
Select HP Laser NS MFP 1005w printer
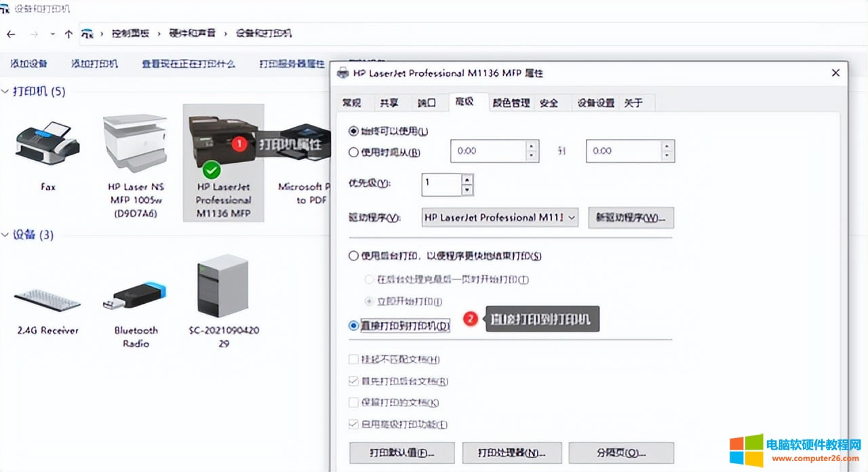click(x=136, y=144)
